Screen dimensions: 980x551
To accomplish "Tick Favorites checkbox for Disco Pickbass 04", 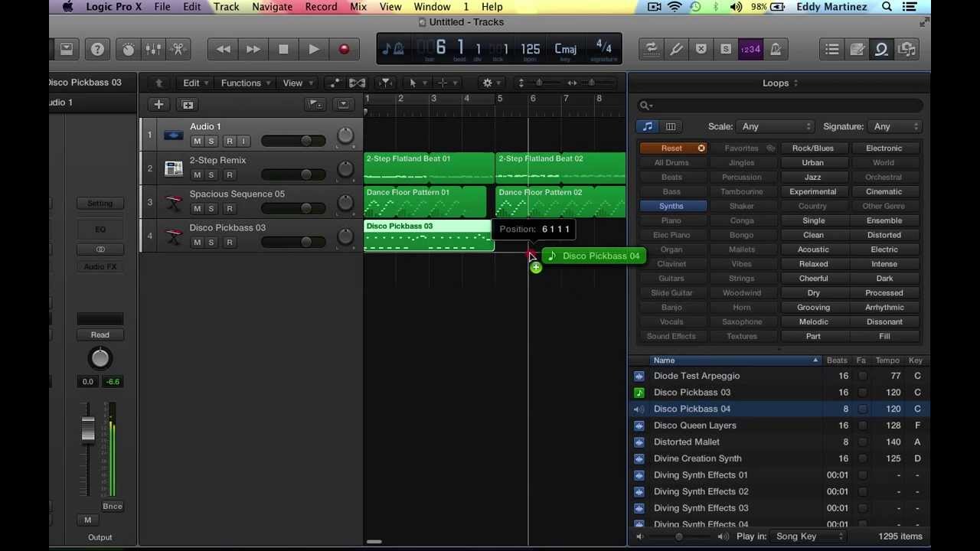I will pyautogui.click(x=863, y=409).
